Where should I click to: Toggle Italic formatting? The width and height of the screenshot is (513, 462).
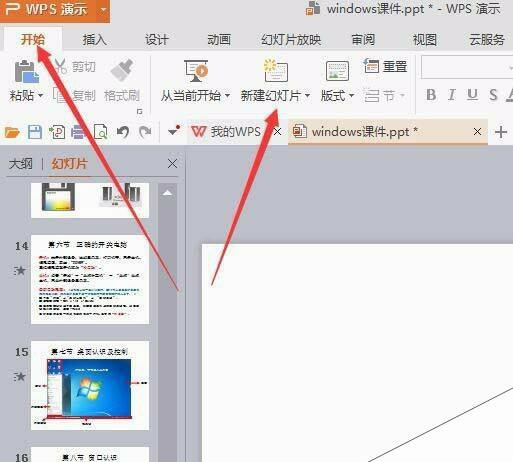(452, 95)
